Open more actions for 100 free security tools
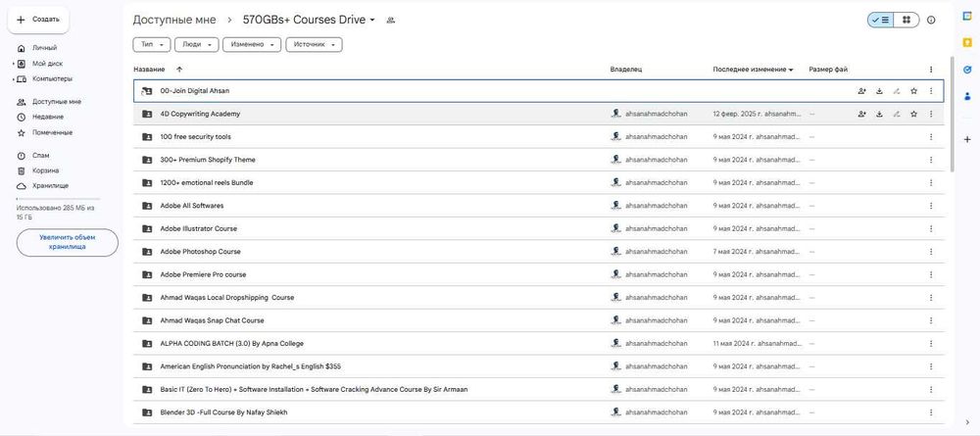This screenshot has height=436, width=980. [x=931, y=137]
